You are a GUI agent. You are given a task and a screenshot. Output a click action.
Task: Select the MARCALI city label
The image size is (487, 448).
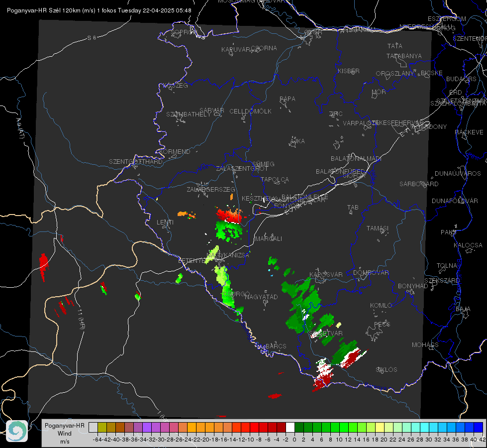pos(269,239)
